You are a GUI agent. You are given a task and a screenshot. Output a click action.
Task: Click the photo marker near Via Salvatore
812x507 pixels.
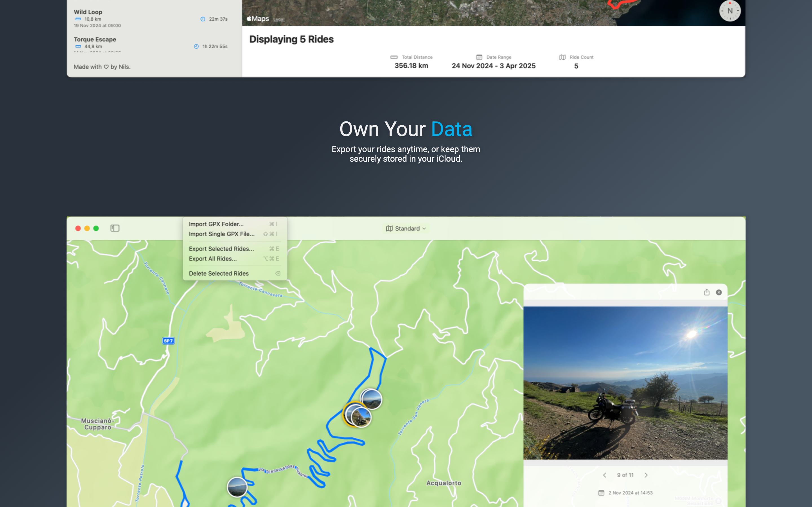point(237,487)
